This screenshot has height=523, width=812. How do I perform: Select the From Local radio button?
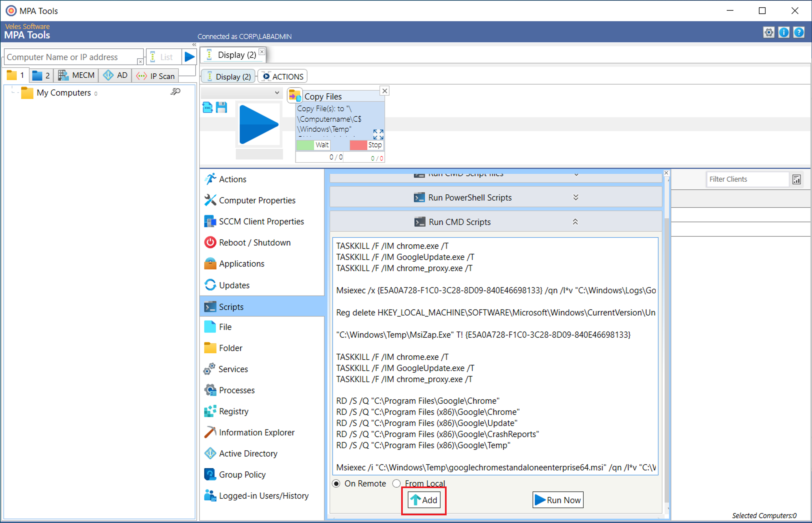pos(396,483)
